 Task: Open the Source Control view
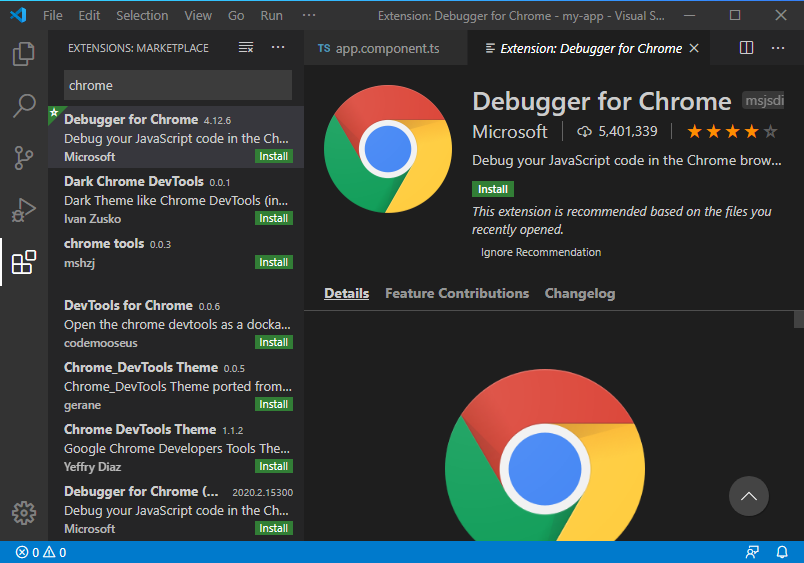(24, 157)
